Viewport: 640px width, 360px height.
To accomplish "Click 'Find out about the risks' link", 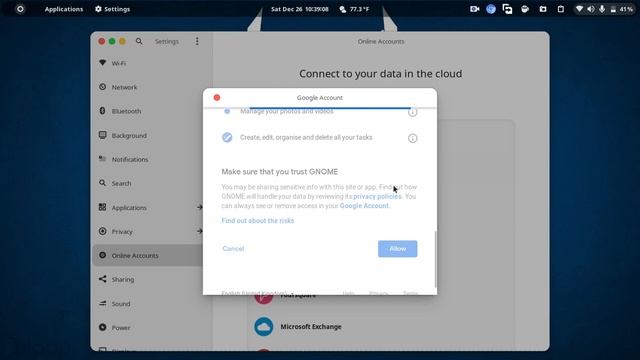I will pos(258,220).
